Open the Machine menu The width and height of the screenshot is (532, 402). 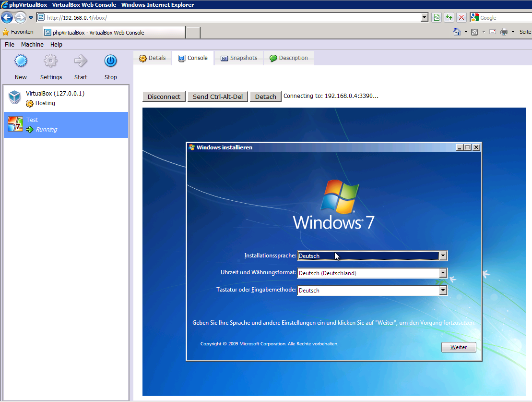[32, 44]
